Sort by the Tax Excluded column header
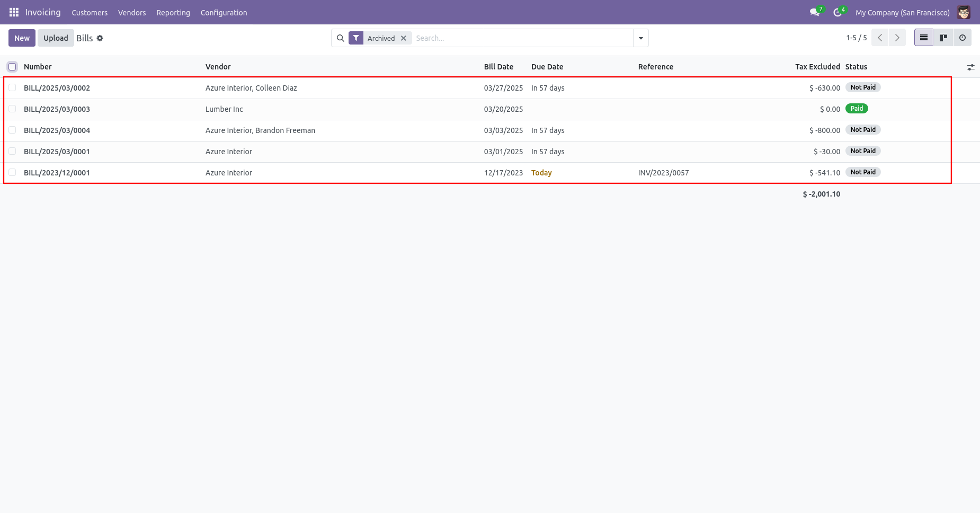The image size is (980, 513). [817, 67]
